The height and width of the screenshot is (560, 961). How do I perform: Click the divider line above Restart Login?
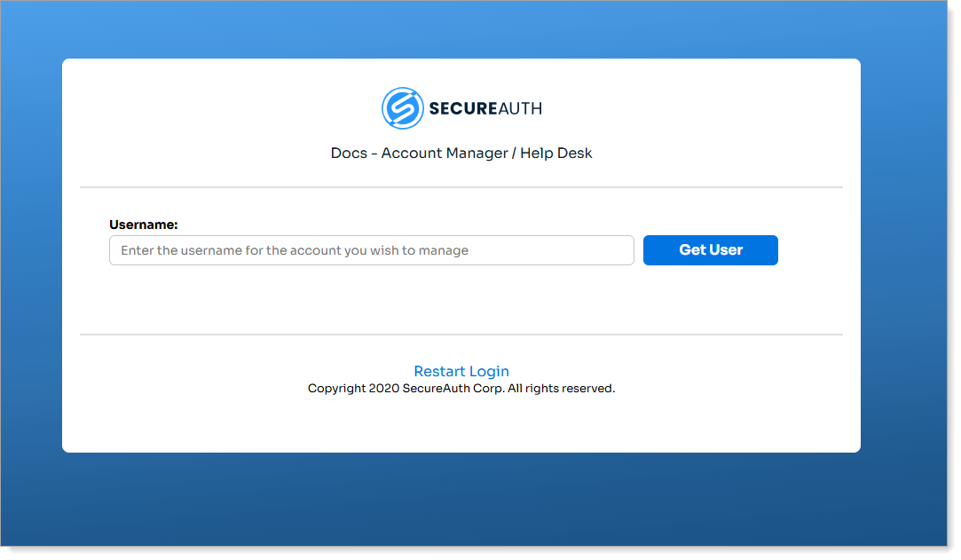461,335
